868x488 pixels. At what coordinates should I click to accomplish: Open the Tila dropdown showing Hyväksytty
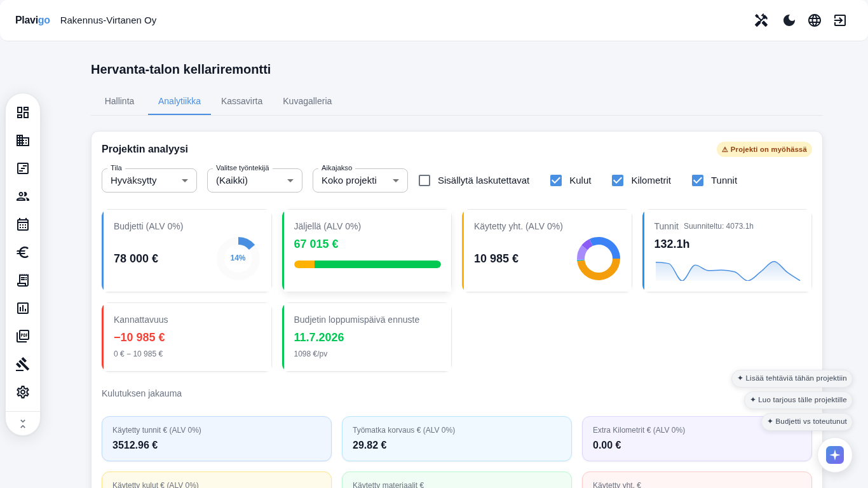tap(149, 180)
